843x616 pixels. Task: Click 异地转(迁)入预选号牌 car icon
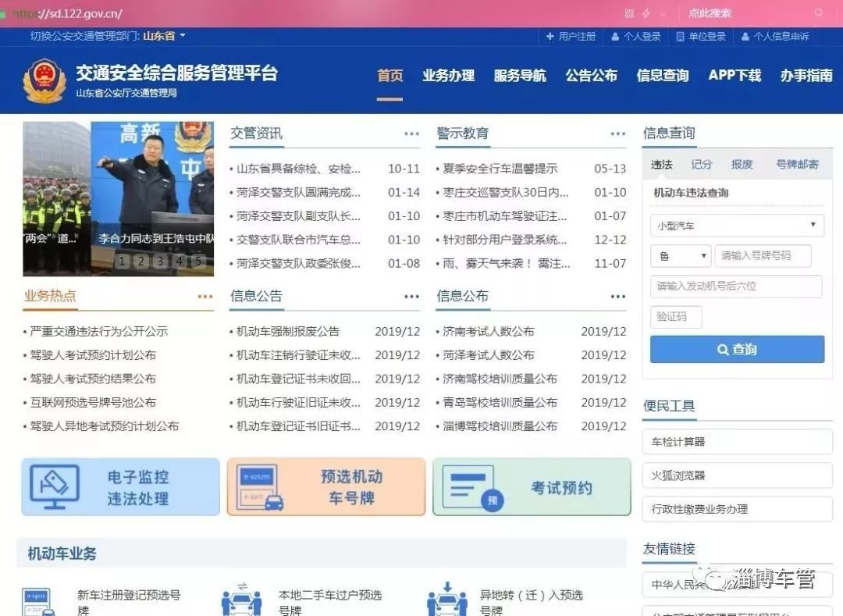447,600
